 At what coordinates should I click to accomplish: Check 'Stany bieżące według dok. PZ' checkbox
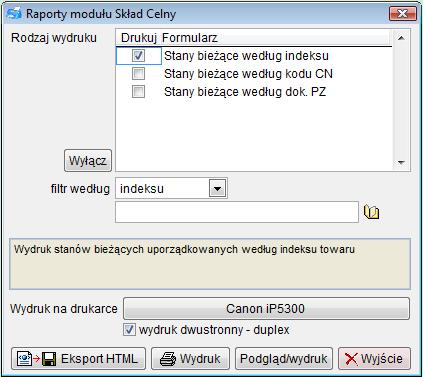[x=138, y=91]
